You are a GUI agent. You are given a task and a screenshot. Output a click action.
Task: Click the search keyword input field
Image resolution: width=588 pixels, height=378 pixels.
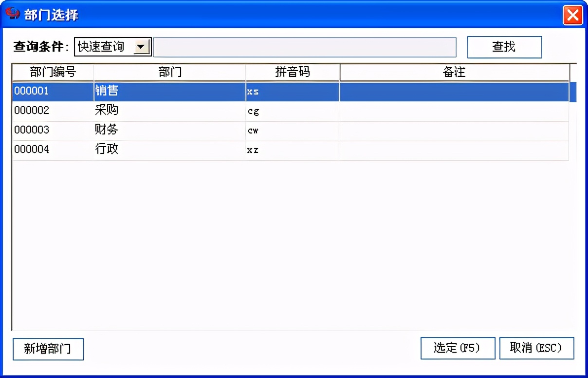(x=304, y=47)
